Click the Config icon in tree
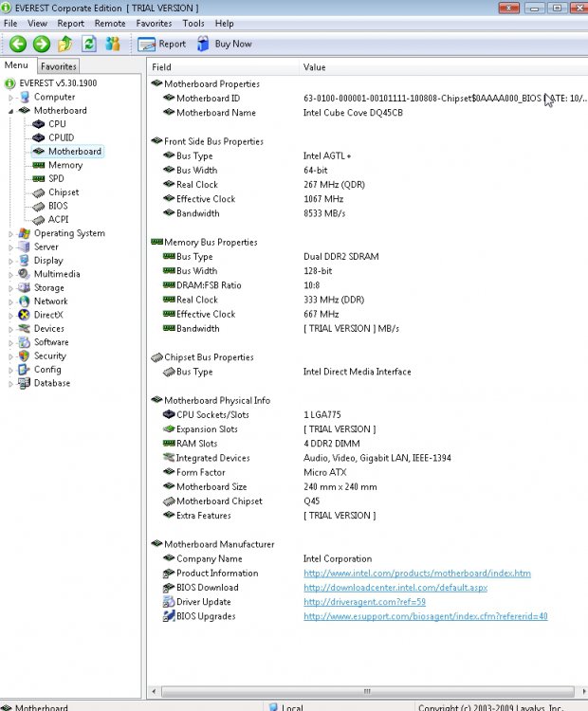The height and width of the screenshot is (711, 588). 25,370
